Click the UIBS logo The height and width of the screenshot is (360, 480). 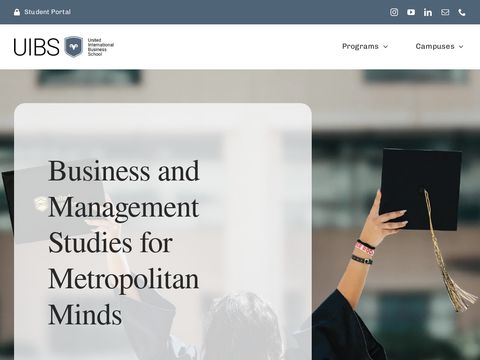64,47
